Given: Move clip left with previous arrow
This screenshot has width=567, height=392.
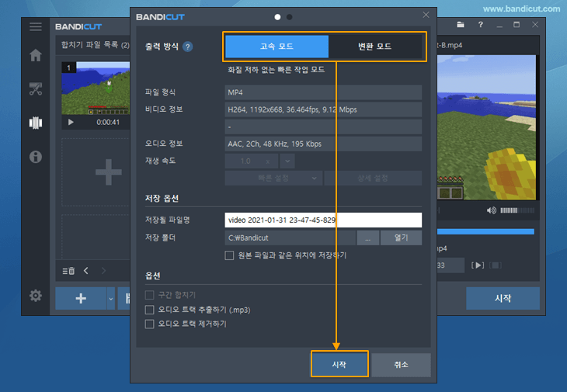Looking at the screenshot, I should [x=86, y=271].
